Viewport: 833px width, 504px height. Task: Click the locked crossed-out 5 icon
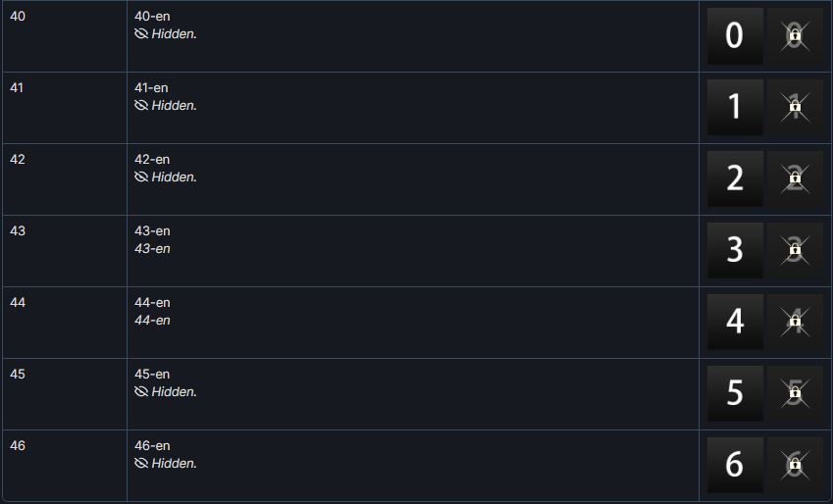pyautogui.click(x=795, y=393)
